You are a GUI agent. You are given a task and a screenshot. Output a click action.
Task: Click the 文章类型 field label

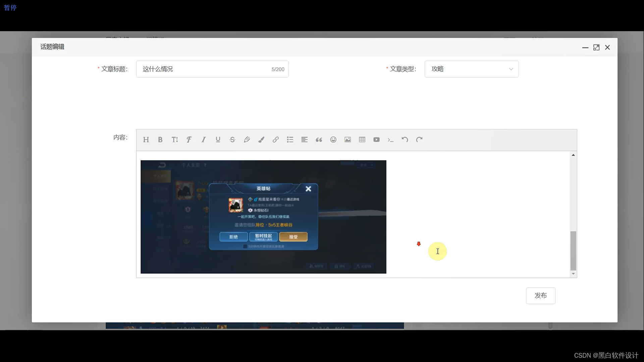tap(403, 69)
